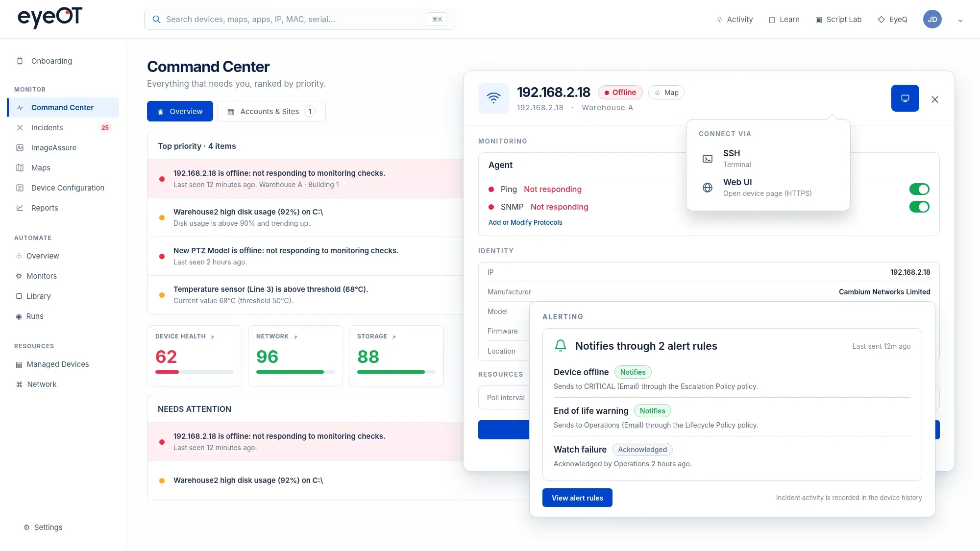Choose Web UI connection option
This screenshot has height=551, width=980.
click(x=768, y=187)
